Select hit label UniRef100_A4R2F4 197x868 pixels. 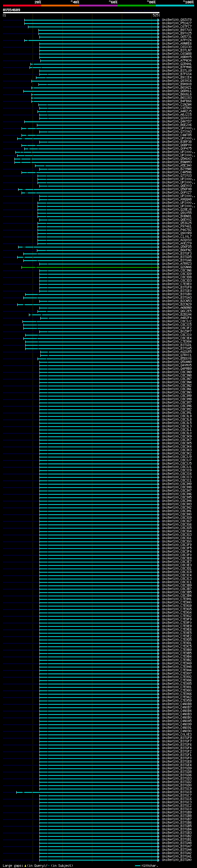177,318
